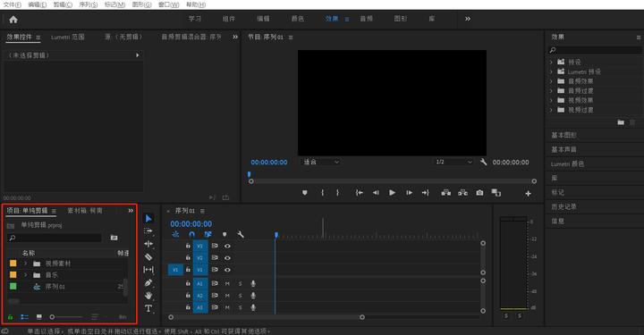
Task: Show more workspaces with overflow chevrons
Action: tap(468, 19)
